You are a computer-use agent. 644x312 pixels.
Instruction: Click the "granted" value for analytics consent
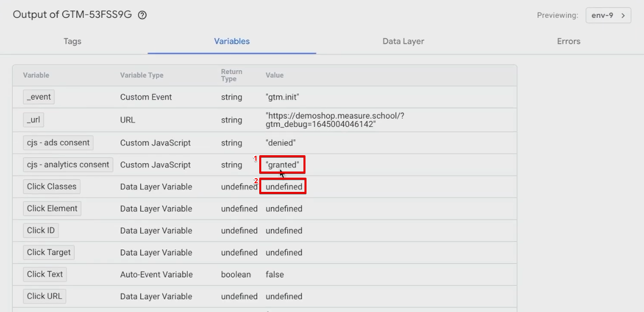click(x=282, y=165)
